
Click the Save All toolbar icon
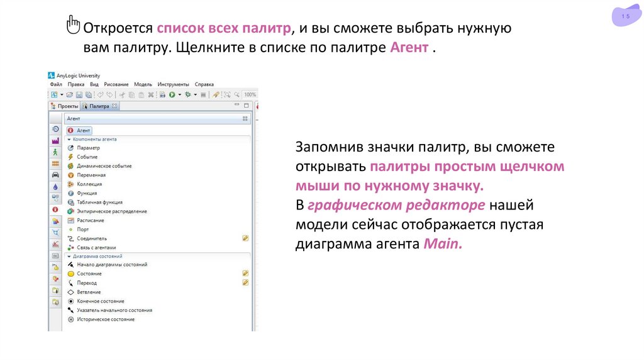[88, 94]
